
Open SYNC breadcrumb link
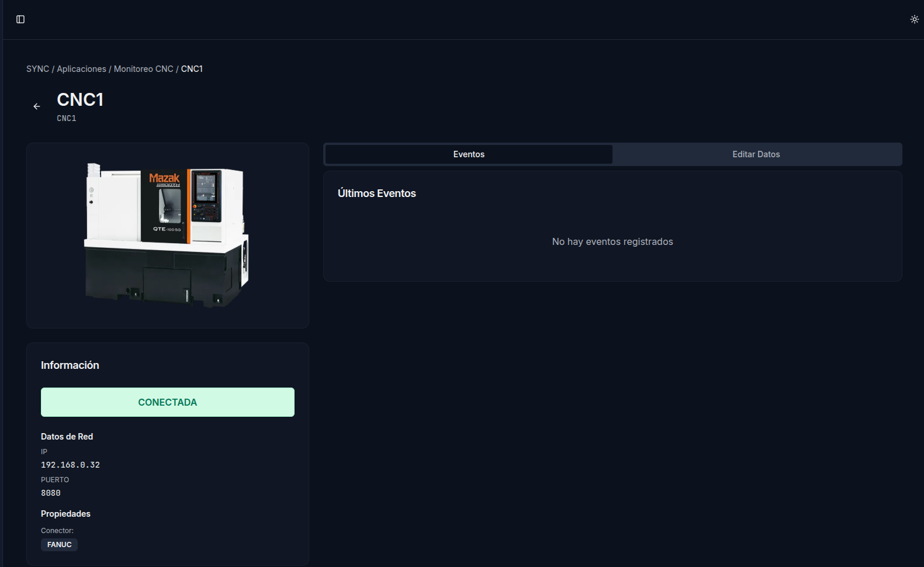37,69
